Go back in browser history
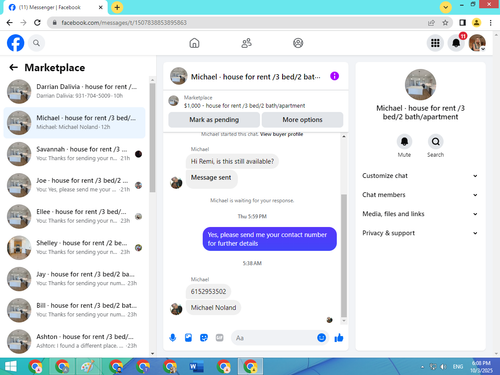Viewport: 500px width, 375px height. (10, 23)
